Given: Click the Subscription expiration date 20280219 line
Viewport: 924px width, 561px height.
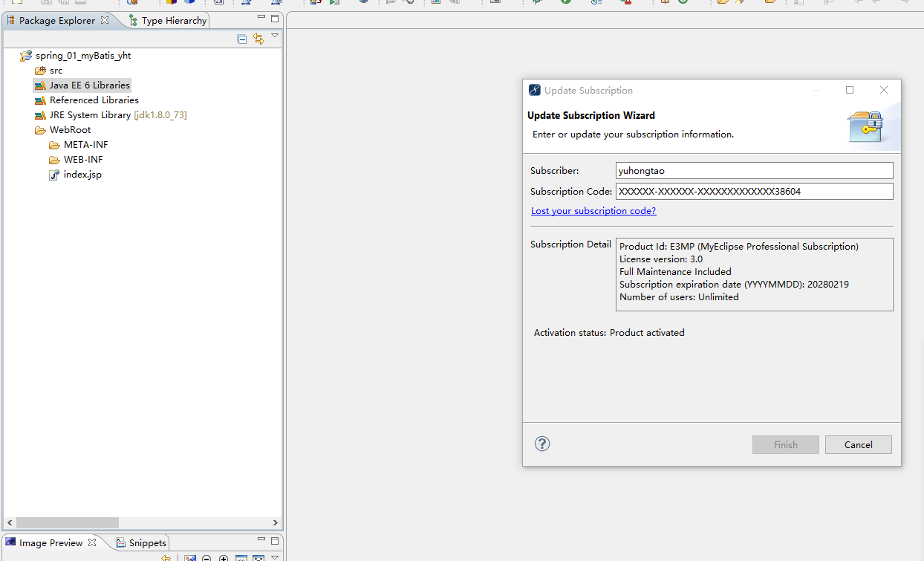Looking at the screenshot, I should pos(734,285).
